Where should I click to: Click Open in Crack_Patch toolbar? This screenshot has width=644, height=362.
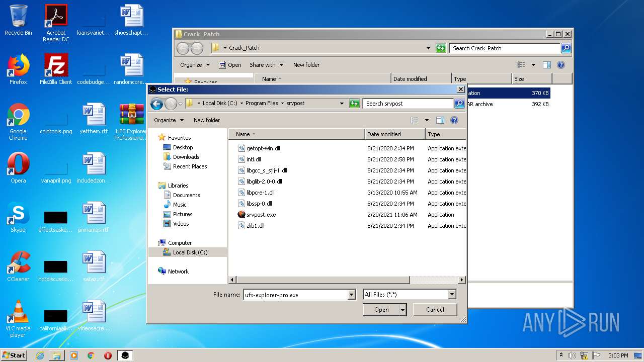point(230,65)
